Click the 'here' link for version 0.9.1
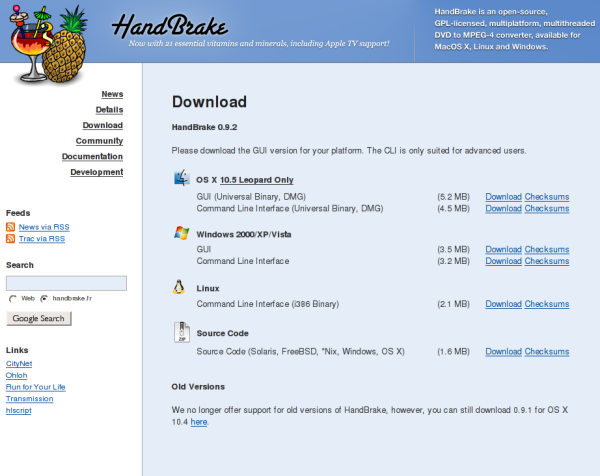Screen dimensions: 600x476 pyautogui.click(x=199, y=422)
